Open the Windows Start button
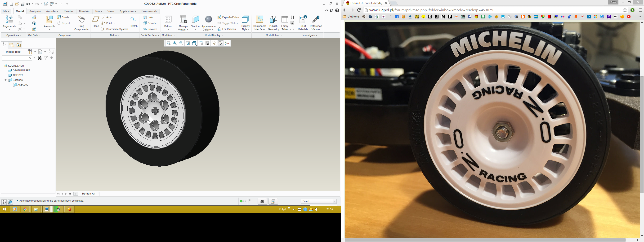Viewport: 644px width, 242px height. (4, 209)
